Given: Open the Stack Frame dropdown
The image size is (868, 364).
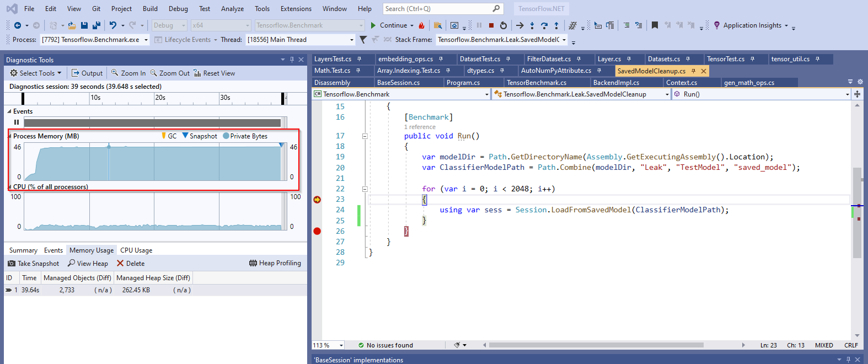Looking at the screenshot, I should 502,40.
